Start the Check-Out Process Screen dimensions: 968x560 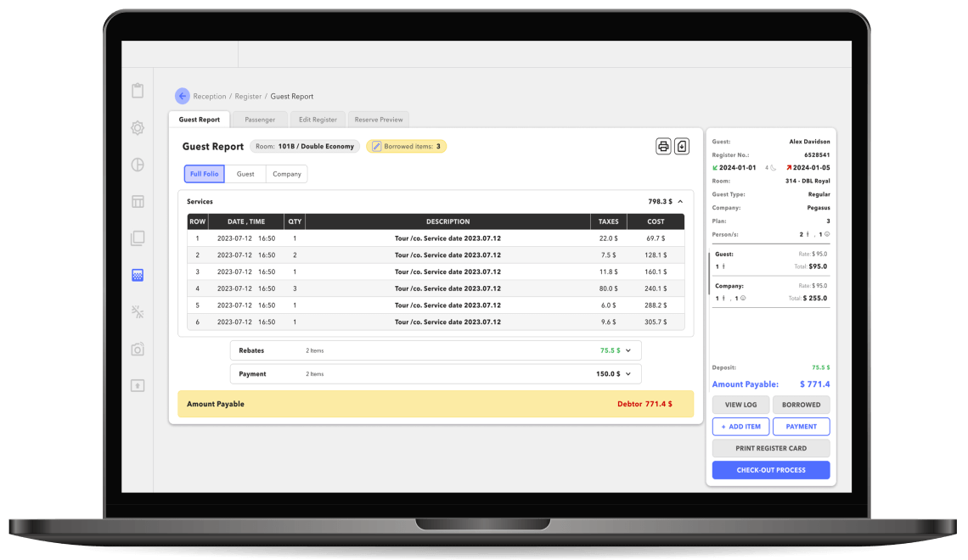771,470
